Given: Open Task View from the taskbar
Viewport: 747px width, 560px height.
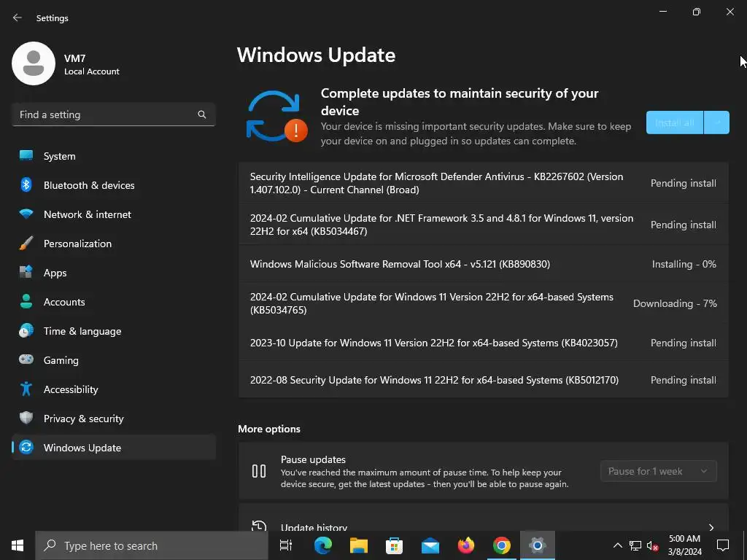Looking at the screenshot, I should 286,545.
